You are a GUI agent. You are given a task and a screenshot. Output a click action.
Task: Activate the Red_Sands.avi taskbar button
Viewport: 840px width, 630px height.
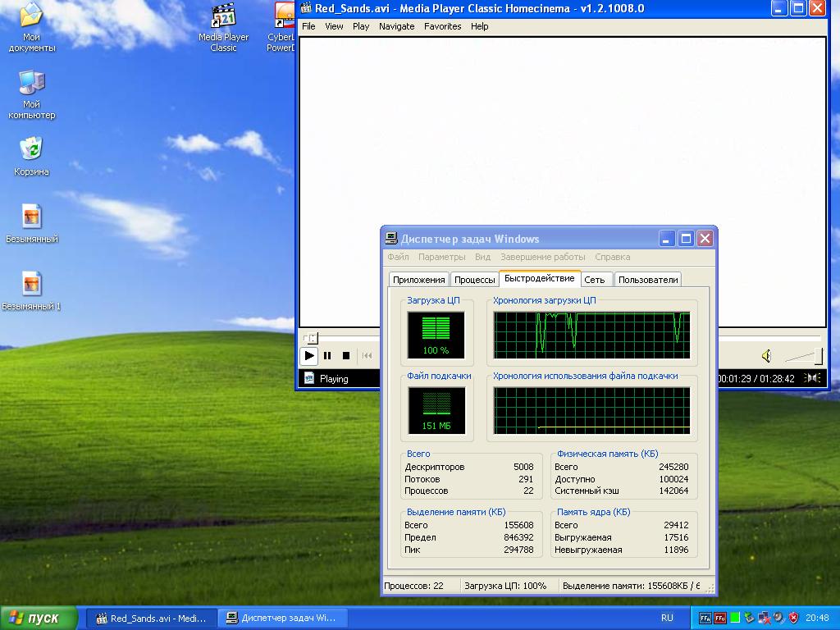click(x=152, y=619)
